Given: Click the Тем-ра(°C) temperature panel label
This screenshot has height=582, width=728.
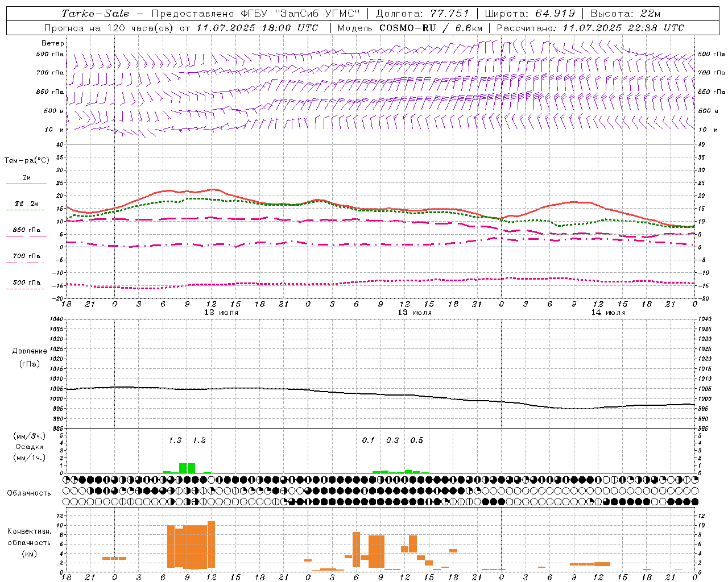Looking at the screenshot, I should coord(27,161).
